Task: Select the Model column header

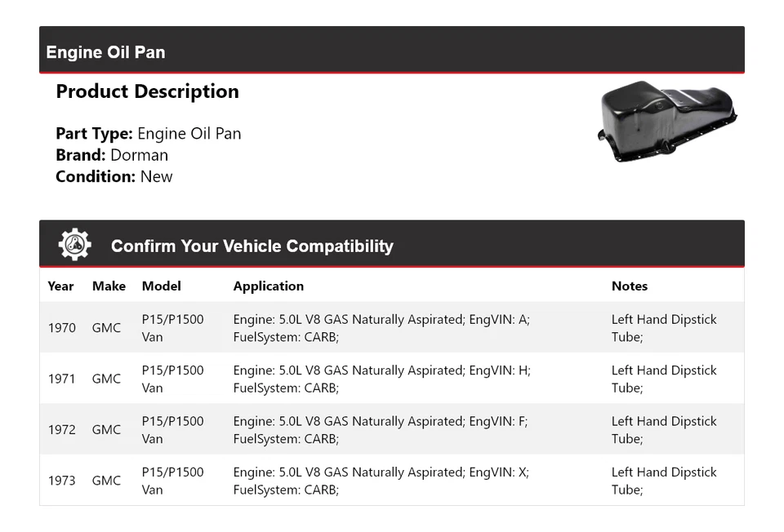Action: [x=161, y=286]
